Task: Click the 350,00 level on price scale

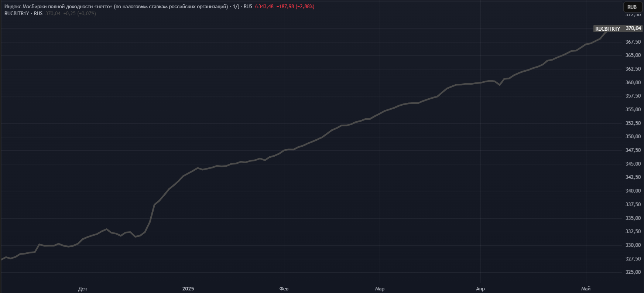Action: [633, 137]
